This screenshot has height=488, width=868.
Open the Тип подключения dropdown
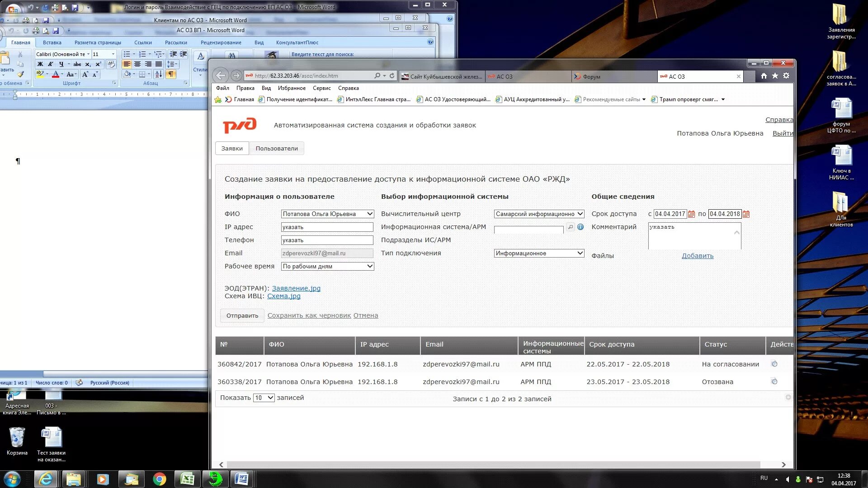[539, 253]
